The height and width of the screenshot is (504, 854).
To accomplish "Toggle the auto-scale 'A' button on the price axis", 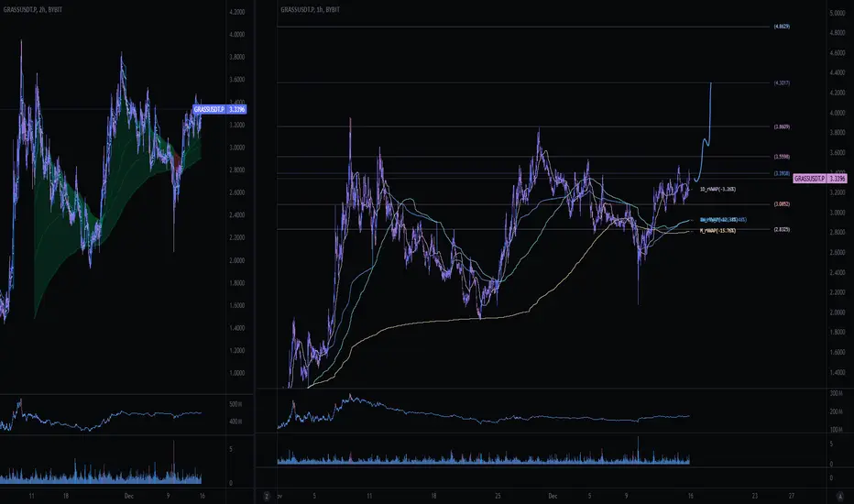I will pos(839,496).
